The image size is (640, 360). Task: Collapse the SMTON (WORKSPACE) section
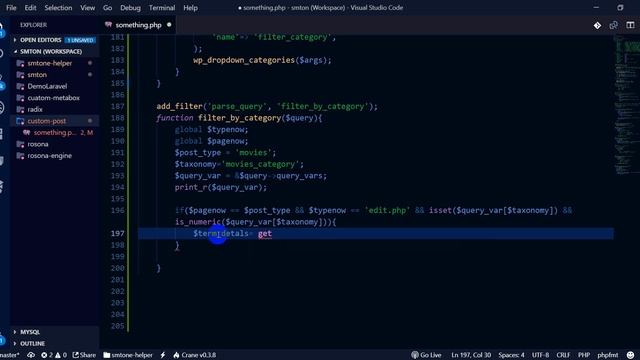tap(51, 51)
